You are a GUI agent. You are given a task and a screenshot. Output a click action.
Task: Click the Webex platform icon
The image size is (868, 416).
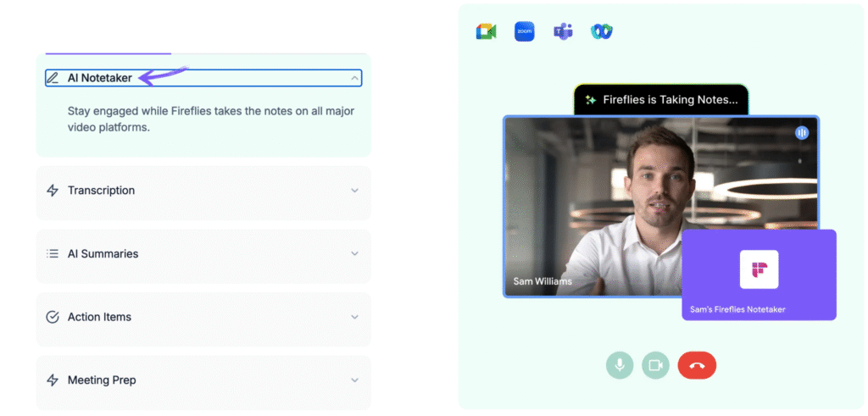[x=602, y=32]
